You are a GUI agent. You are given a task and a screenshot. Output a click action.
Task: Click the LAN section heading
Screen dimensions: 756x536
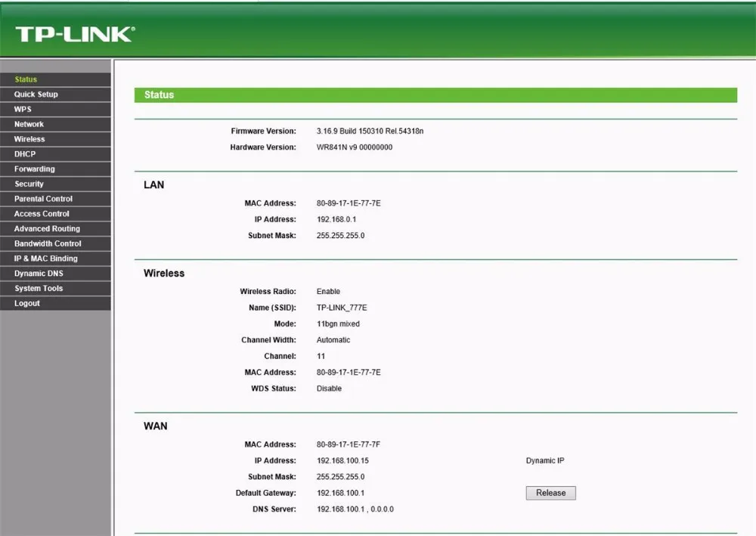point(153,185)
